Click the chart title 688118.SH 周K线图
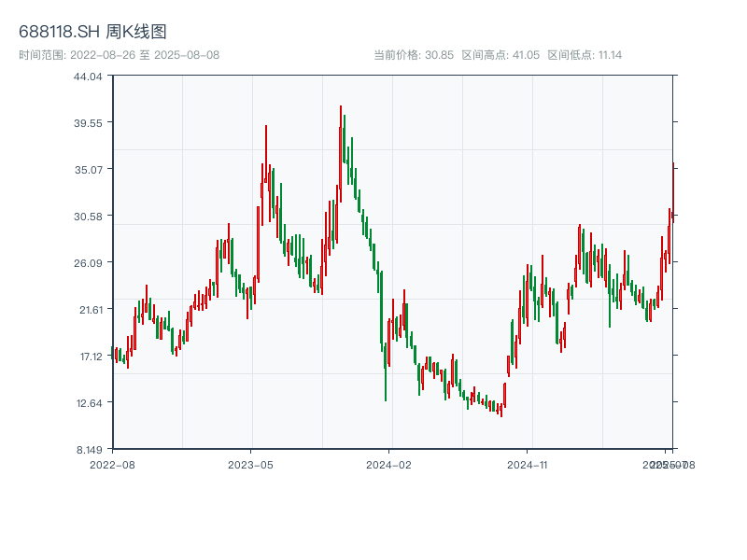 click(92, 32)
